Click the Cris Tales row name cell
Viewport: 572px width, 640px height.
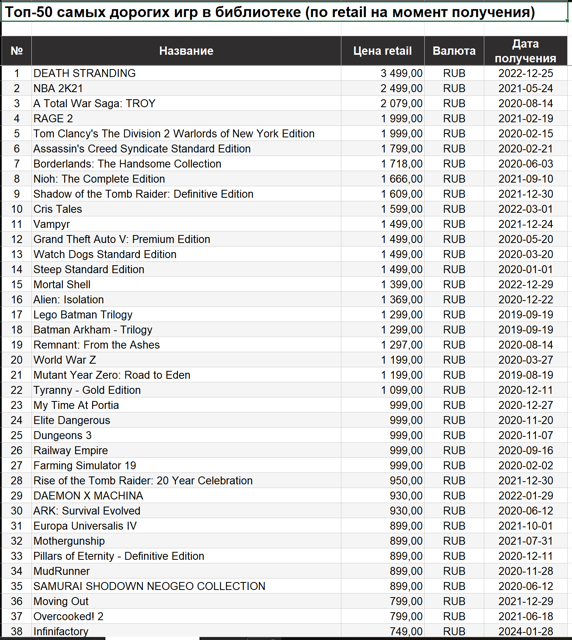186,209
